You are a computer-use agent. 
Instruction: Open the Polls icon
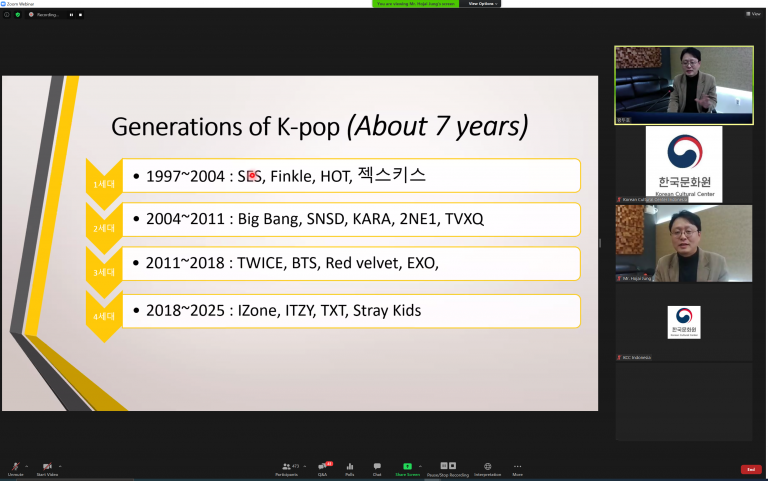pyautogui.click(x=350, y=467)
